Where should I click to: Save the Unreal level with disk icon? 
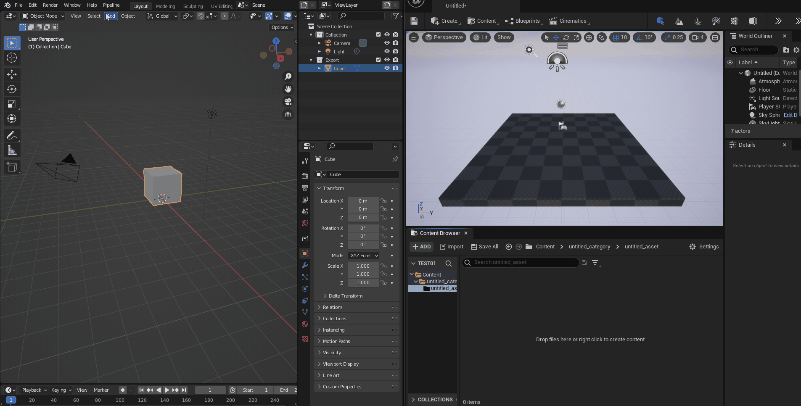[414, 21]
